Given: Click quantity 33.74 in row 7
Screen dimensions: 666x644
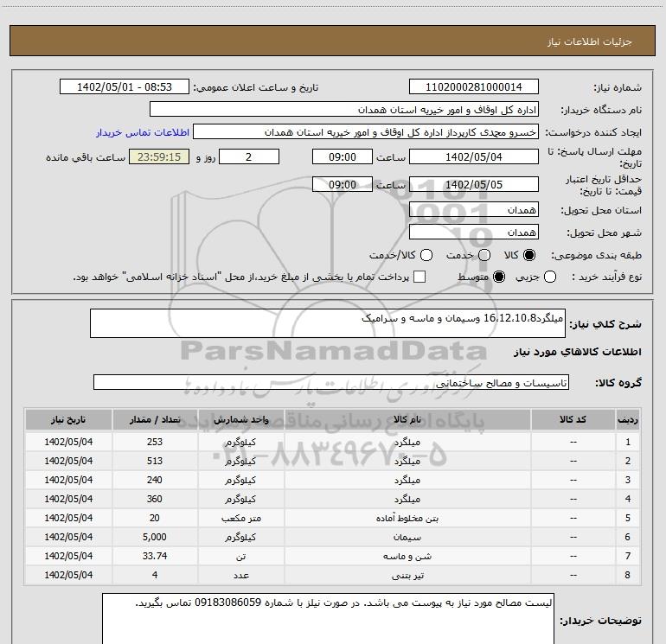Looking at the screenshot, I should tap(155, 556).
